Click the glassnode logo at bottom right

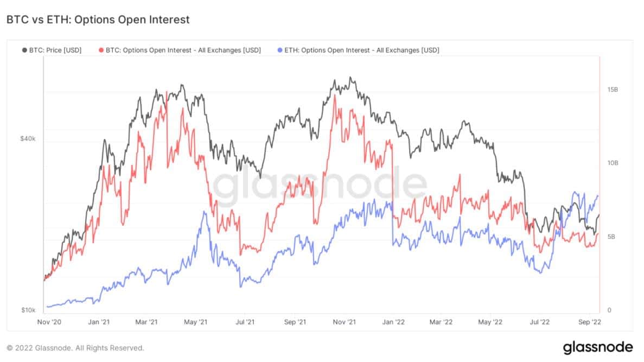click(x=597, y=348)
